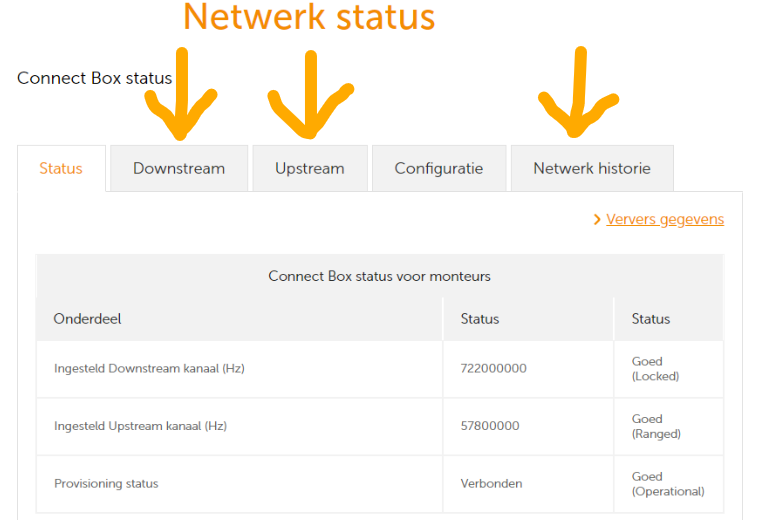769x520 pixels.
Task: Click the orange Netwerk status heading
Action: pos(309,17)
